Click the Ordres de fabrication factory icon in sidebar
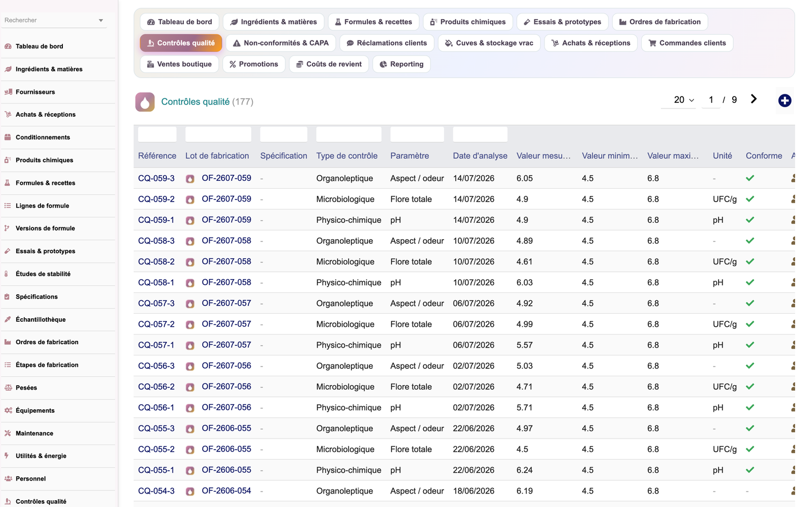The height and width of the screenshot is (507, 812). tap(8, 342)
